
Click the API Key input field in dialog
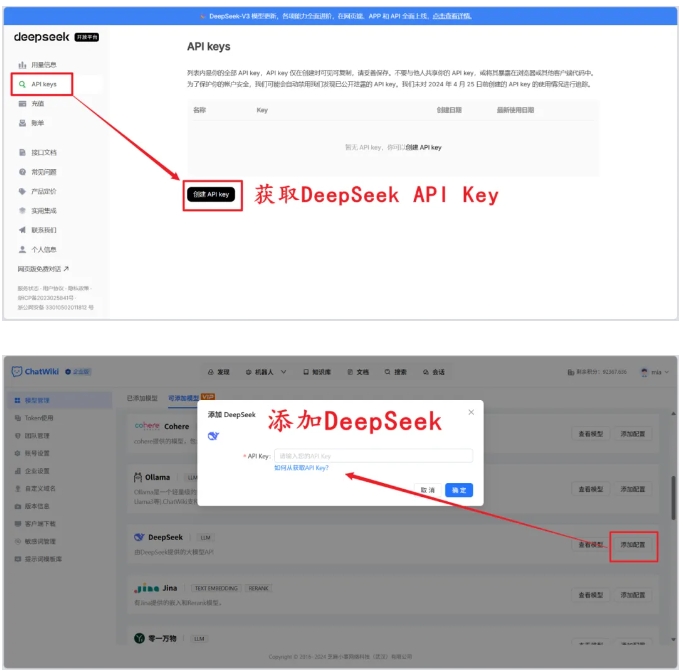(373, 456)
